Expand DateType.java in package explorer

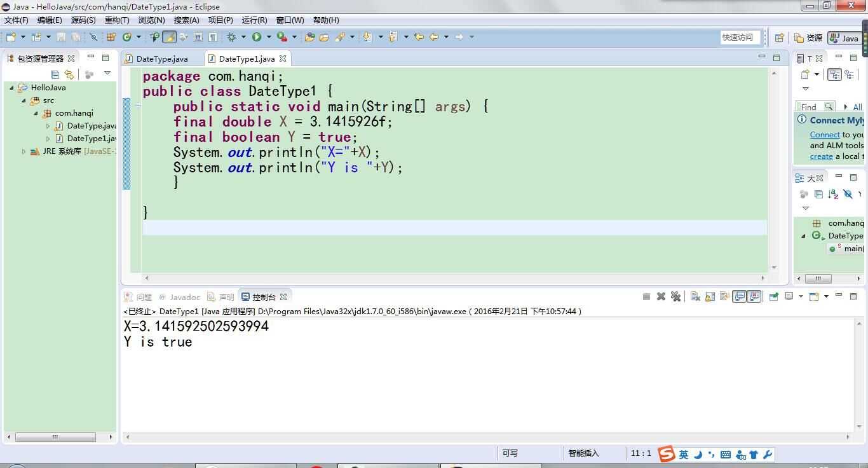pos(48,126)
